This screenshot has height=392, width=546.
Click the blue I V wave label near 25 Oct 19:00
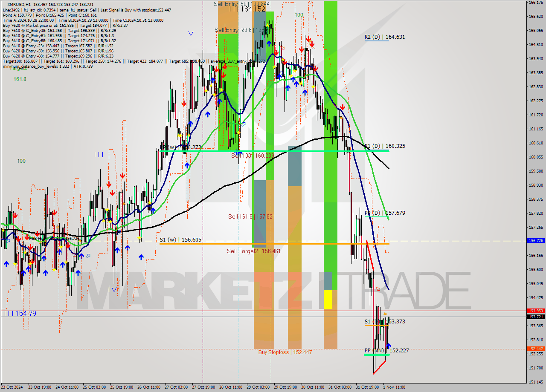point(113,290)
